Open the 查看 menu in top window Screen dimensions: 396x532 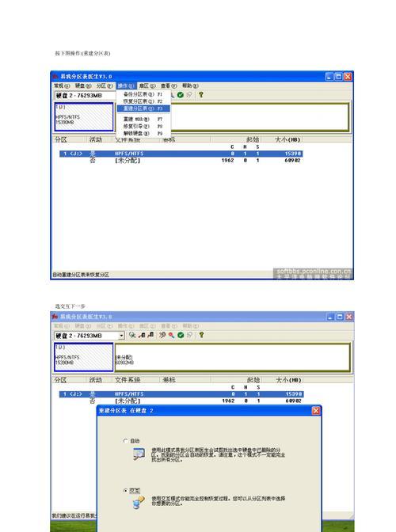[x=169, y=85]
